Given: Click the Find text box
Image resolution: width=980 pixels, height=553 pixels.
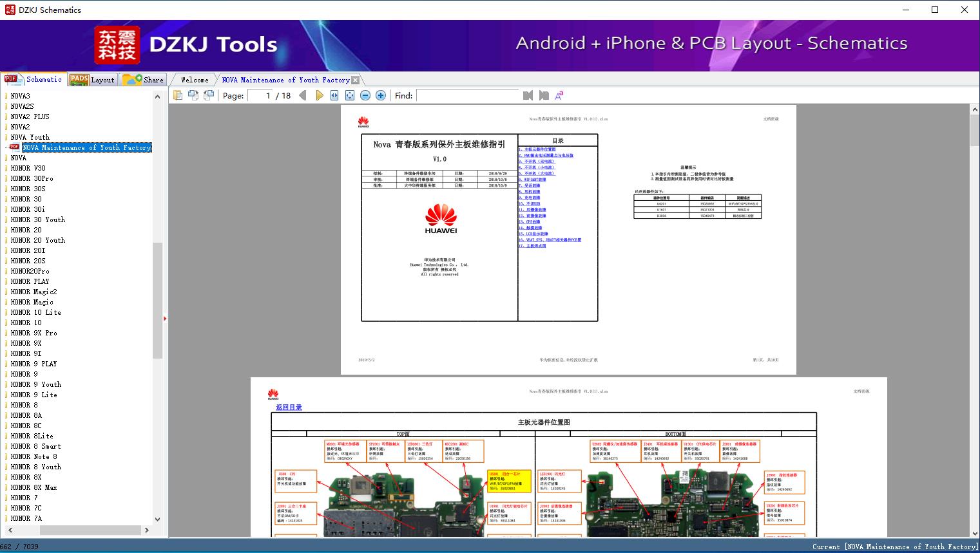Looking at the screenshot, I should click(468, 95).
